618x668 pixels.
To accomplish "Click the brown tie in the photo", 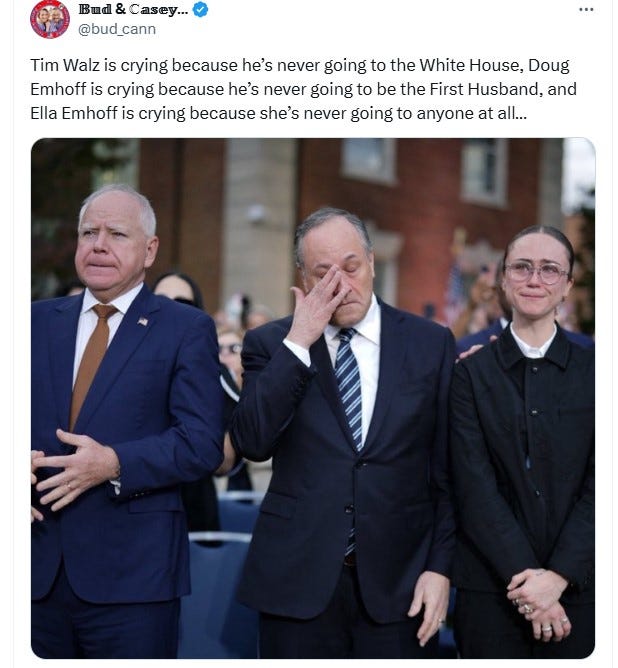I will pos(91,364).
